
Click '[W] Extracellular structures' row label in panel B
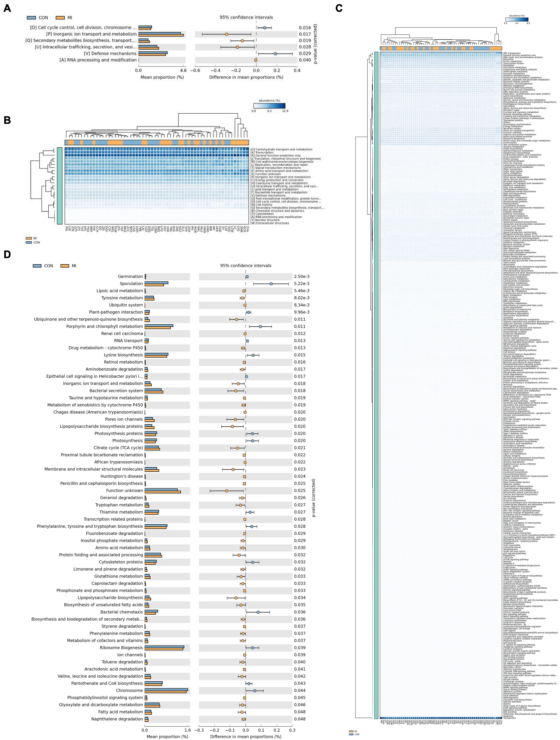point(270,223)
